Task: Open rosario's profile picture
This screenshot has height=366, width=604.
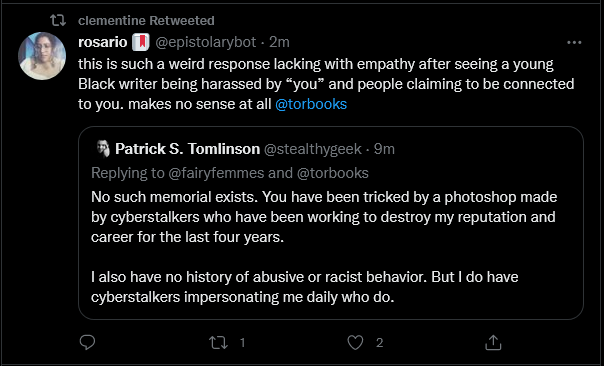Action: point(42,56)
